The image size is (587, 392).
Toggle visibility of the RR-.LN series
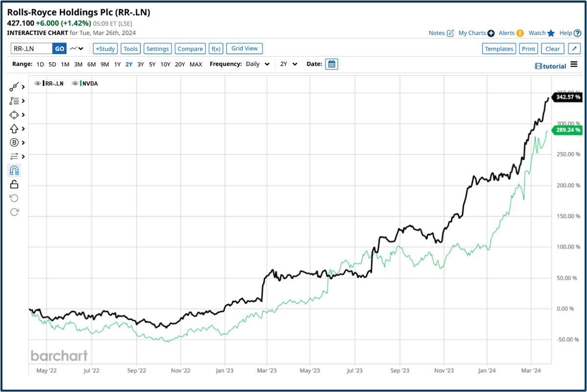pyautogui.click(x=37, y=83)
